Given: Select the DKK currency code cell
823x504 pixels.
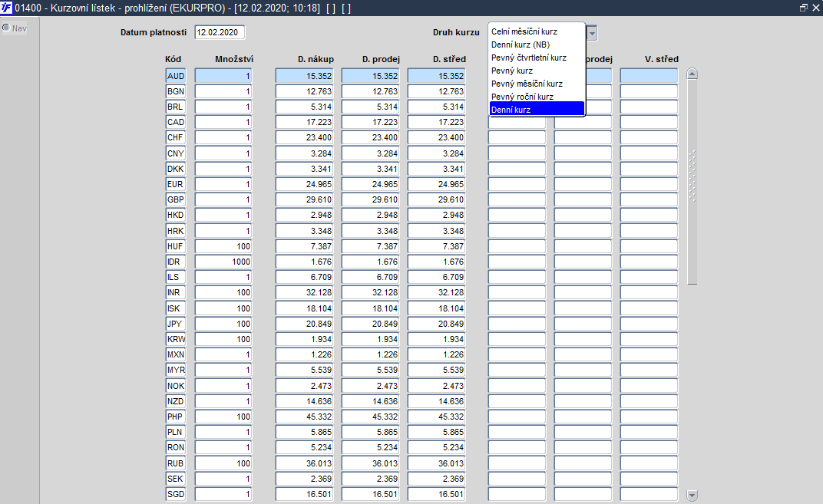Looking at the screenshot, I should (x=175, y=169).
